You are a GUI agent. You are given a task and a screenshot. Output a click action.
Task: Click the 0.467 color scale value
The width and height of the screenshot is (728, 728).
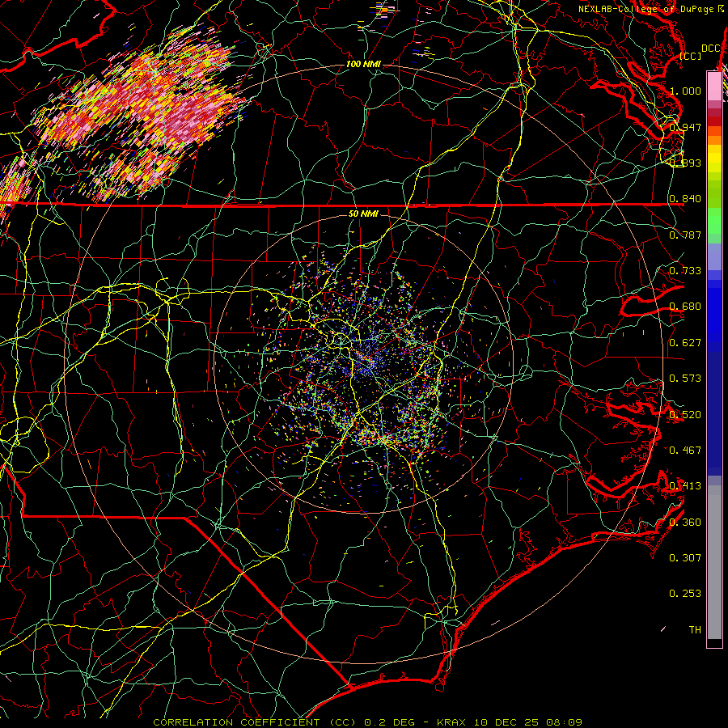[x=685, y=450]
